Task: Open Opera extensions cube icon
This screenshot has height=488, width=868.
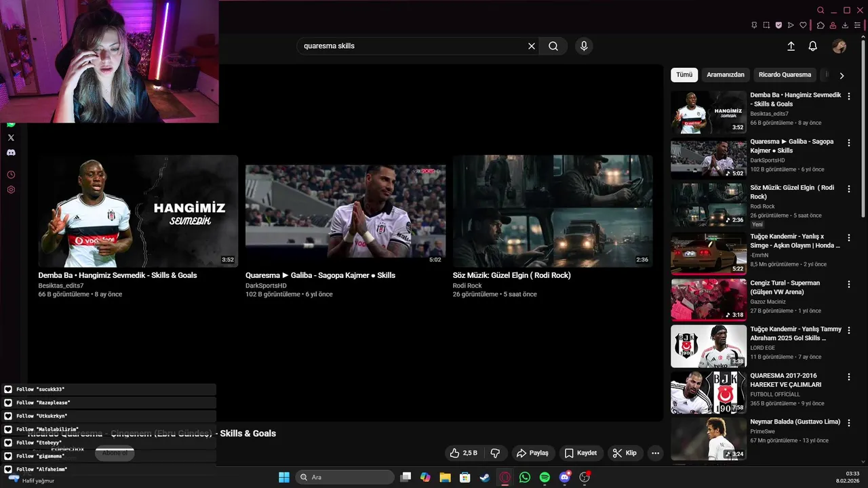Action: [821, 25]
